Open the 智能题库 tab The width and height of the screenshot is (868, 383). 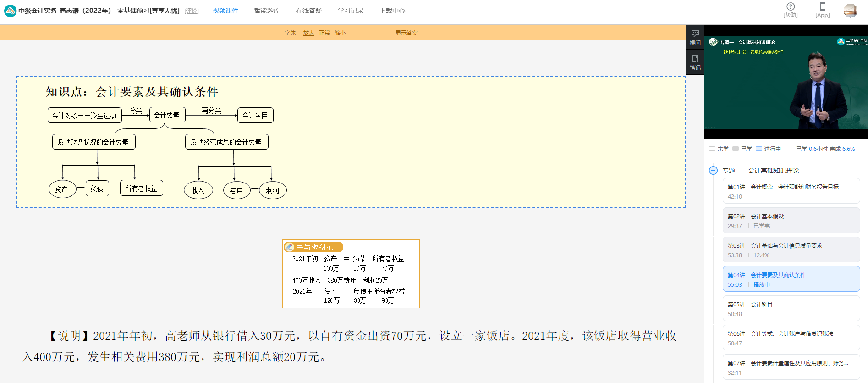coord(267,11)
